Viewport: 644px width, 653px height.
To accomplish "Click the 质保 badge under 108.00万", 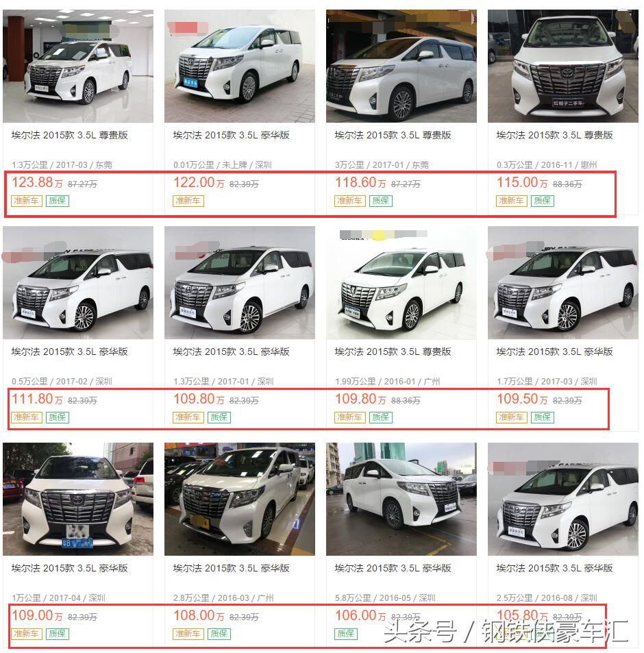I will [219, 634].
